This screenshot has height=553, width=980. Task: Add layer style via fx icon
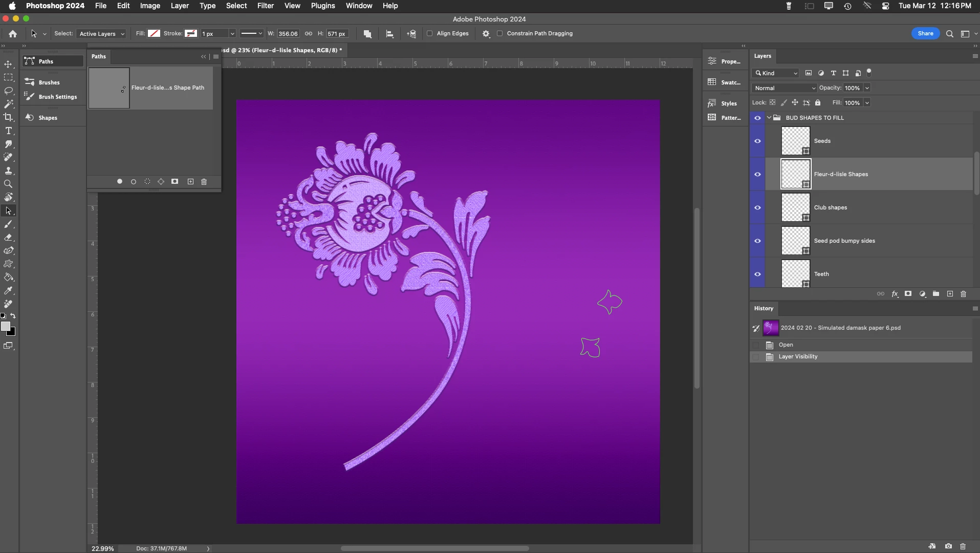click(x=895, y=294)
